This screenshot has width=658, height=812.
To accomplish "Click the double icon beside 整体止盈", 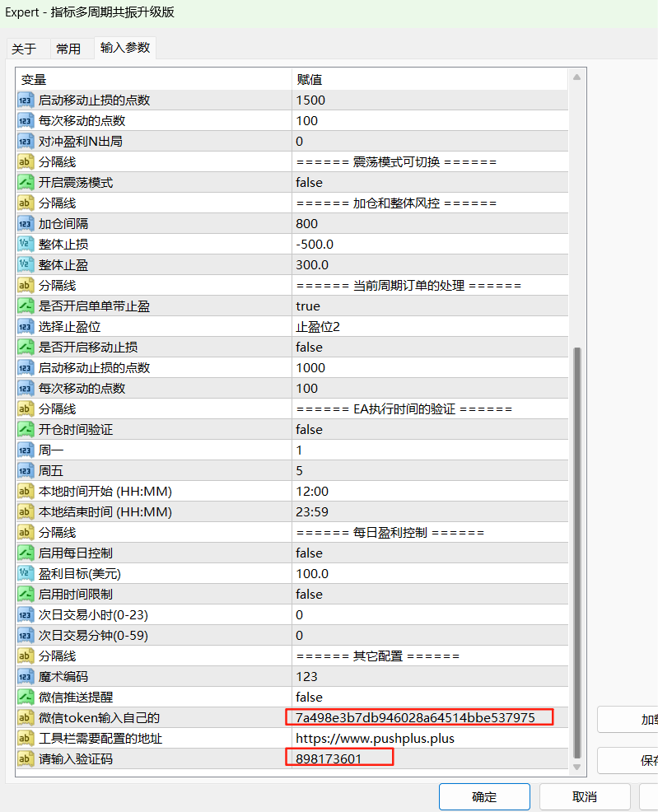I will [x=26, y=264].
